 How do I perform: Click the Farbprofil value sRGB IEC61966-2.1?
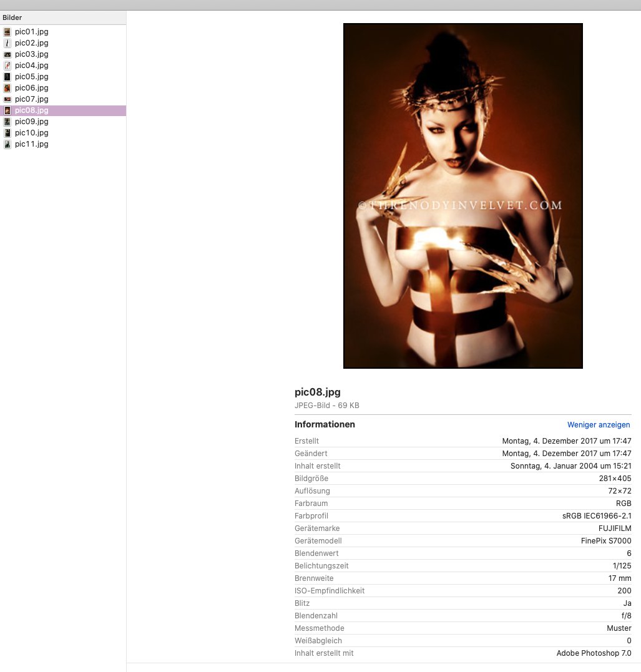click(597, 516)
